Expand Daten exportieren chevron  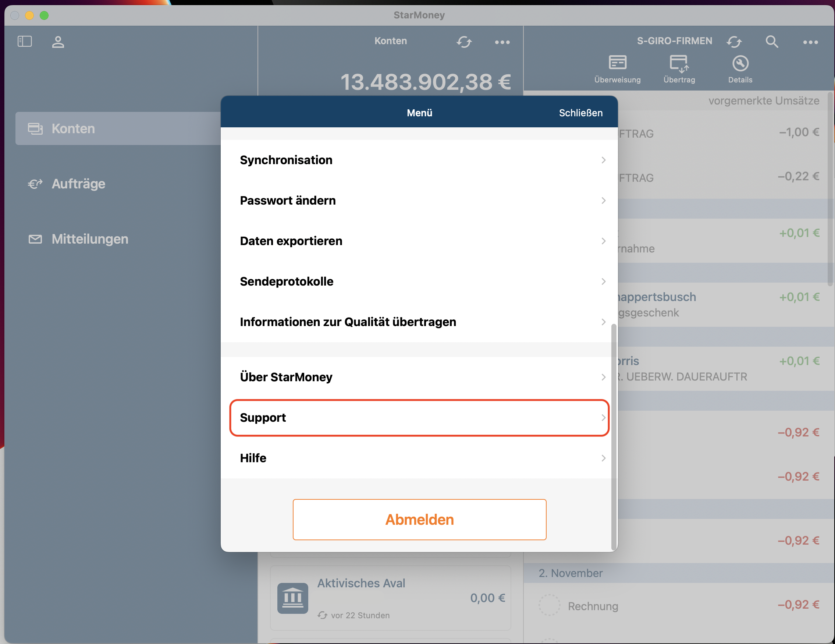pyautogui.click(x=603, y=241)
